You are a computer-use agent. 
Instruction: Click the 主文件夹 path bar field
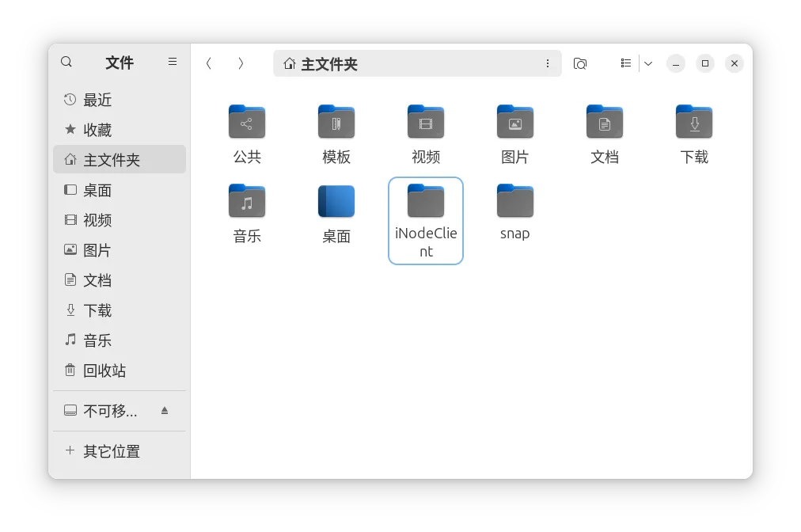pyautogui.click(x=412, y=64)
